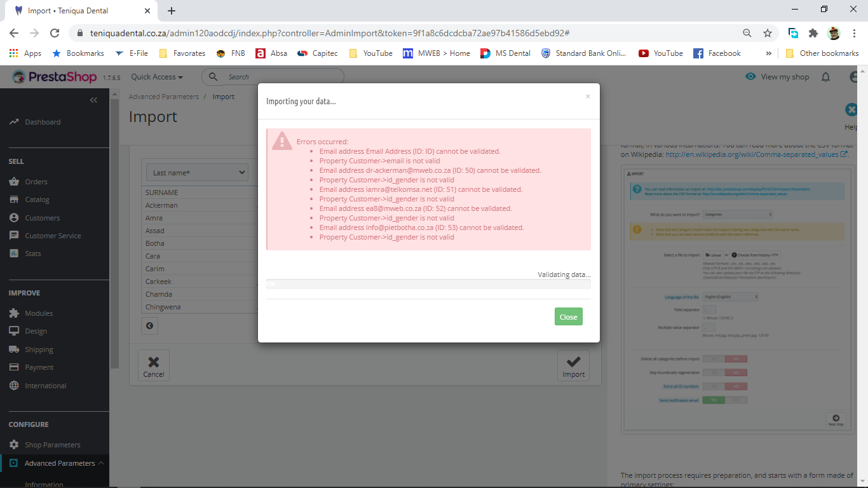This screenshot has height=488, width=868.
Task: Open the MWEB > Home bookmark
Action: tap(437, 53)
